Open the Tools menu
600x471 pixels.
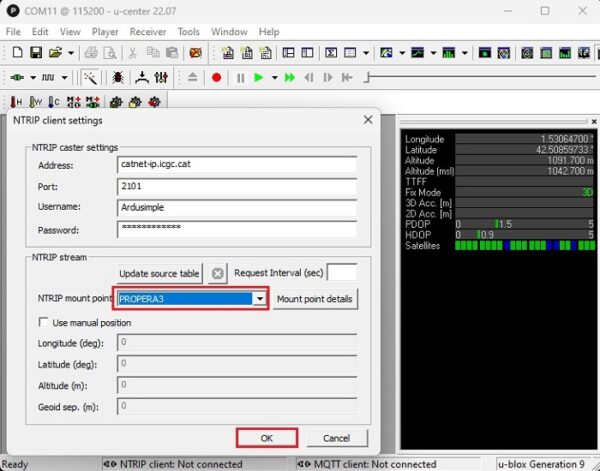click(188, 31)
